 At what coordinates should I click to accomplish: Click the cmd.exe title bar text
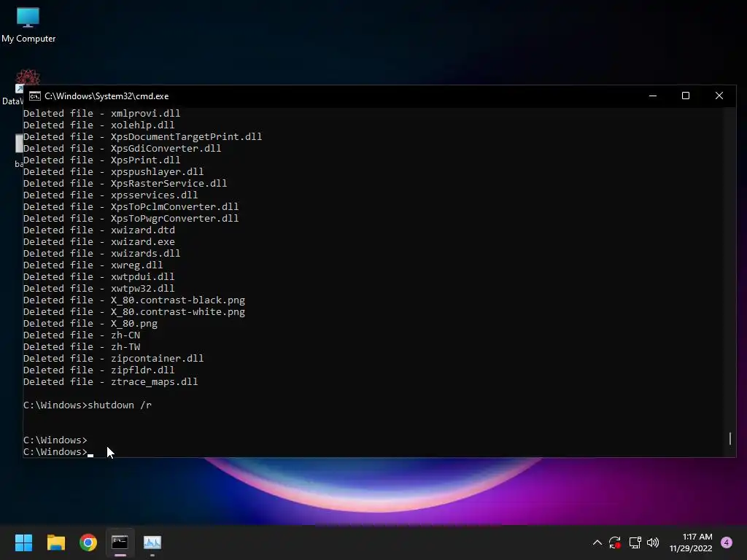(107, 96)
